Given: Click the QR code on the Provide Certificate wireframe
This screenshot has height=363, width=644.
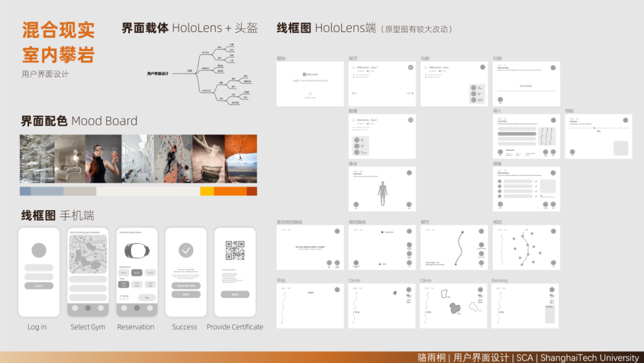Looking at the screenshot, I should 235,250.
